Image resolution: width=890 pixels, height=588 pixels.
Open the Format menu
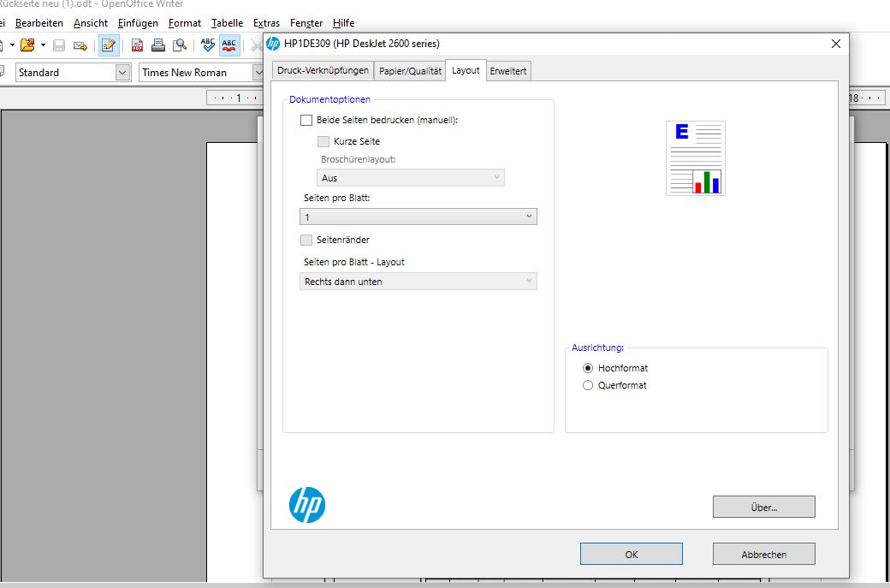coord(185,23)
